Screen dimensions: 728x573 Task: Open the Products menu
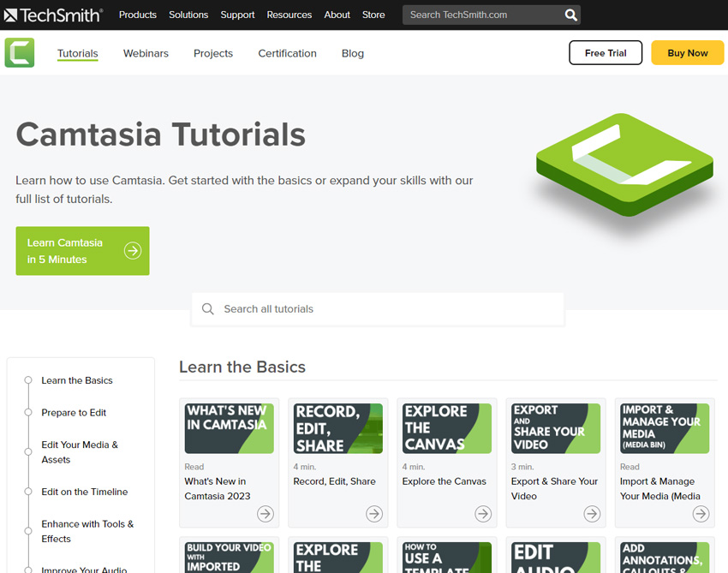pyautogui.click(x=137, y=15)
